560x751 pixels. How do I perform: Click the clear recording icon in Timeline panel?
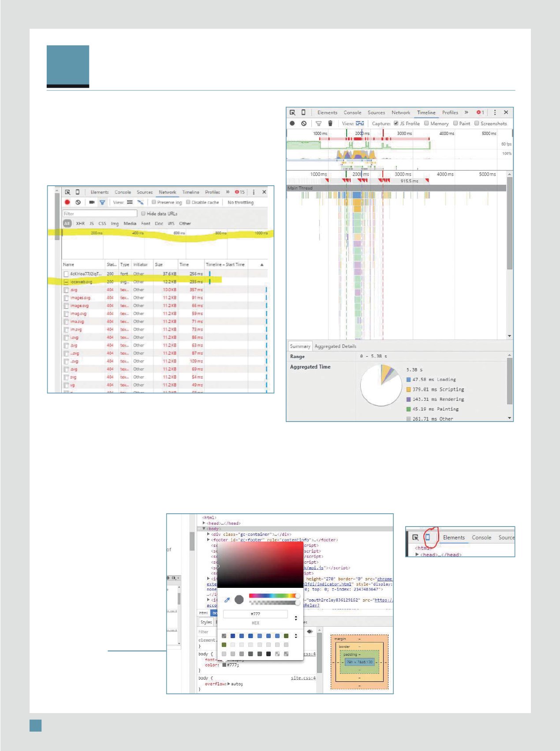point(304,123)
